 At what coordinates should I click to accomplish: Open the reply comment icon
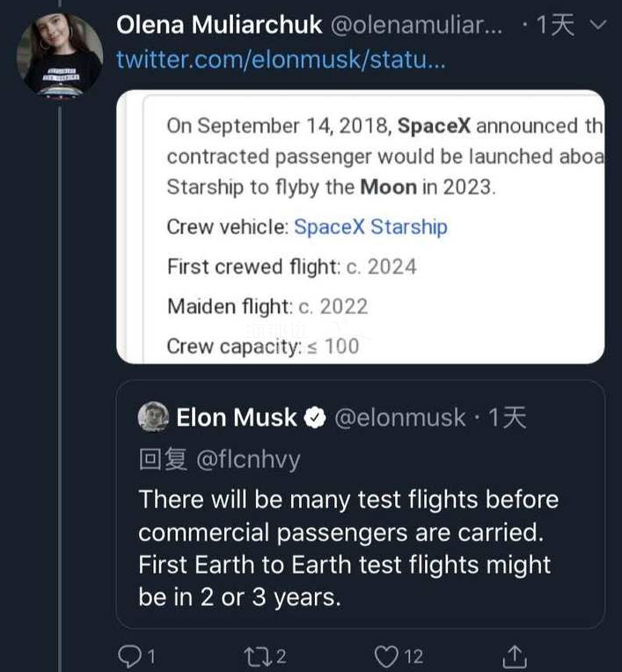point(130,655)
